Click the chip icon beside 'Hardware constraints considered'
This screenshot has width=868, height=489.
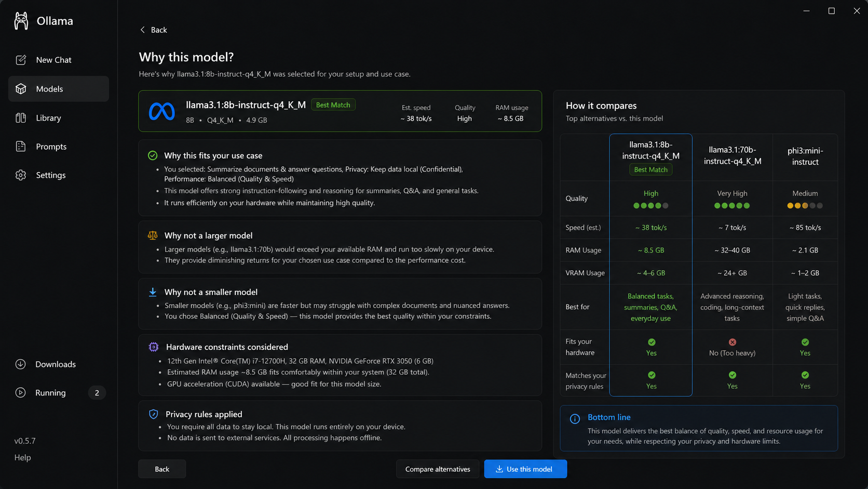coord(154,347)
